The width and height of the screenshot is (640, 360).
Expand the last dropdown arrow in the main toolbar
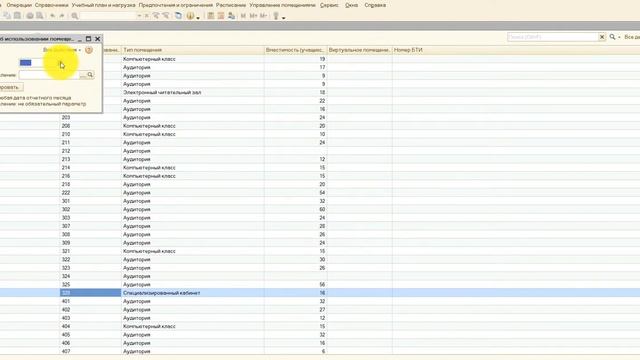284,18
